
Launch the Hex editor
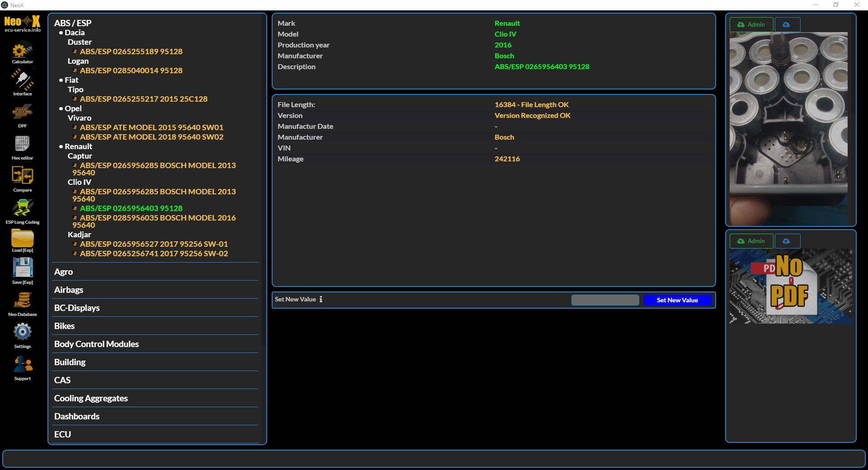click(22, 148)
